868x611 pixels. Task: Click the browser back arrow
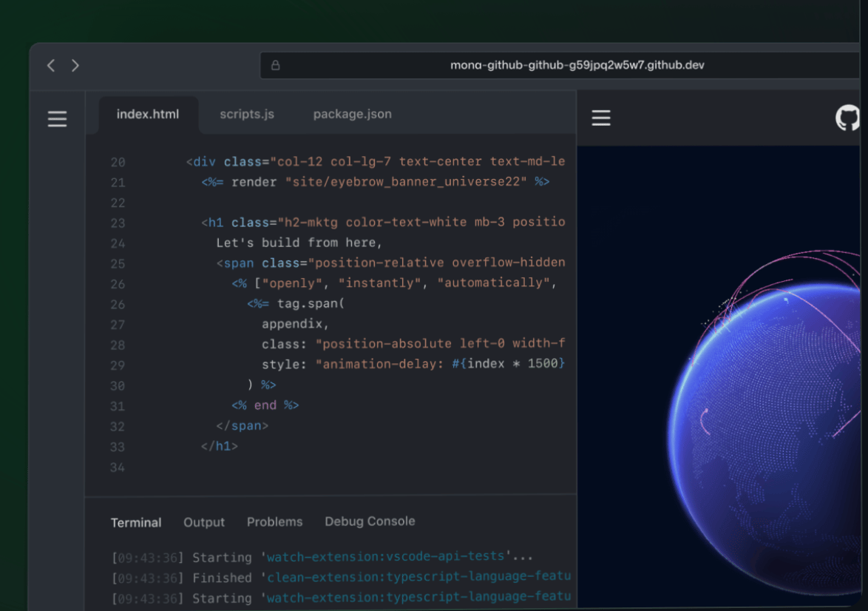[51, 65]
